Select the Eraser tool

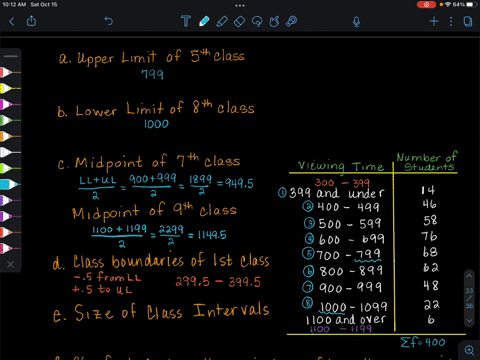pos(239,22)
